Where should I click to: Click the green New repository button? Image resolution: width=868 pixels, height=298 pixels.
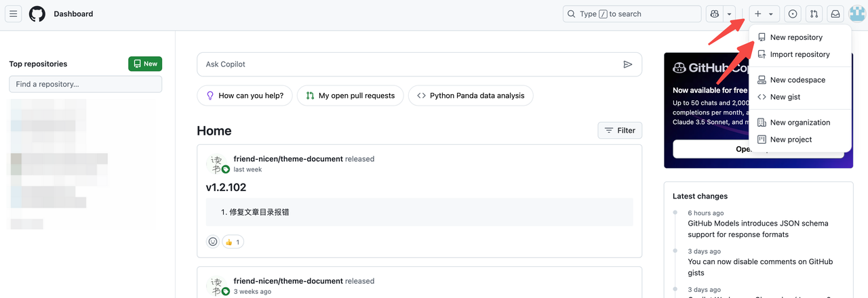tap(145, 64)
